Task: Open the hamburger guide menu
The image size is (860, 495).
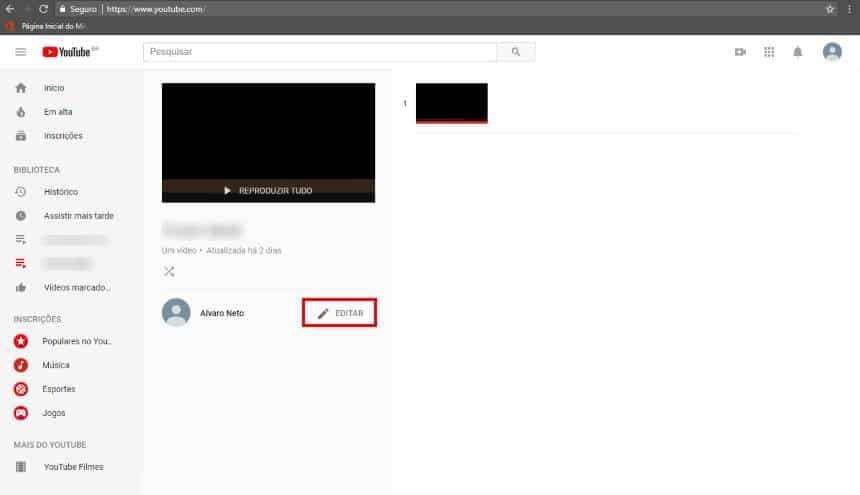Action: 21,52
